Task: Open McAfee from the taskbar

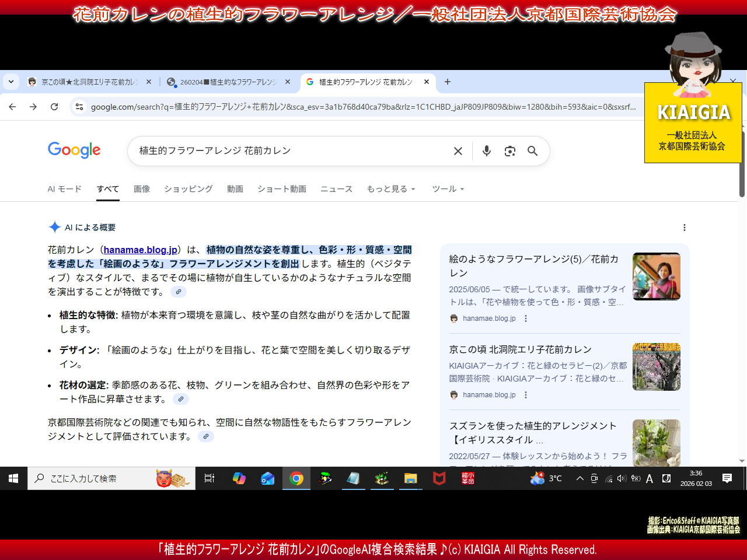Action: (x=439, y=478)
